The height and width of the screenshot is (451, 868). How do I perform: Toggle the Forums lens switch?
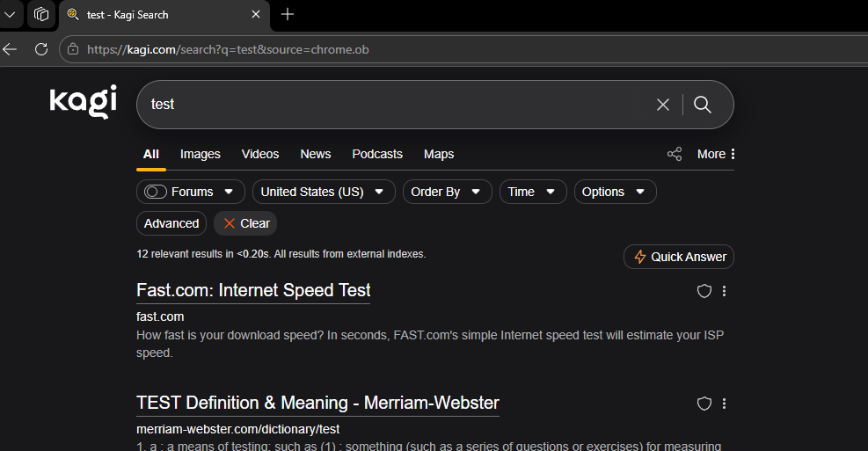click(156, 192)
